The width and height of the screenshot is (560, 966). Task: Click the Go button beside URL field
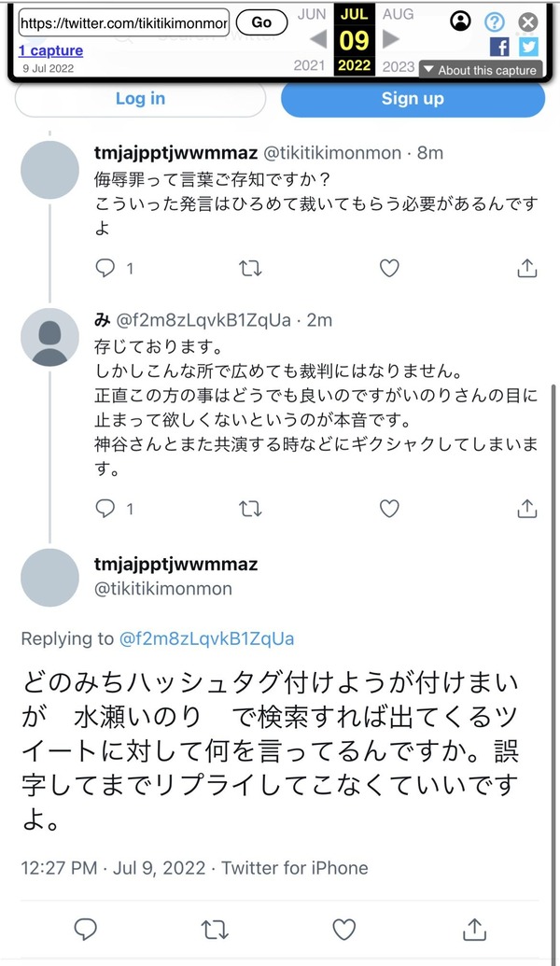click(x=262, y=22)
